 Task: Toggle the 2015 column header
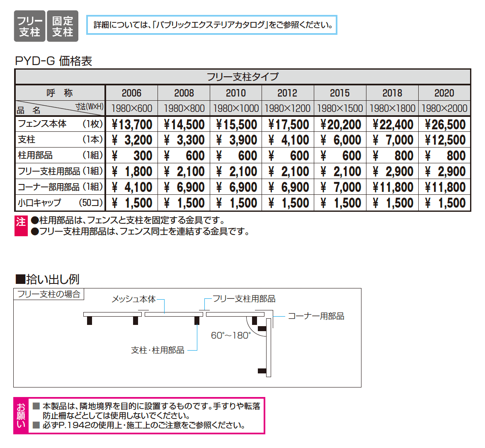pyautogui.click(x=340, y=93)
